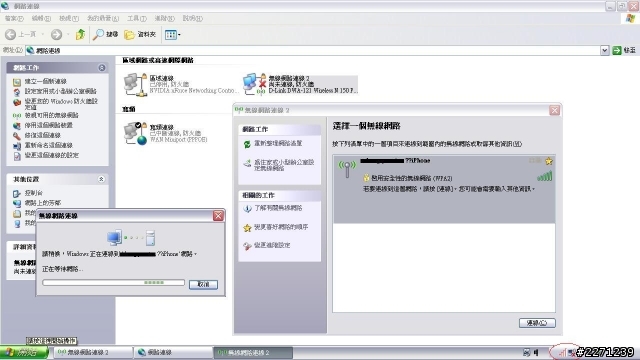Go back with the 上一頁 toolbar button
The height and width of the screenshot is (360, 640).
click(20, 35)
